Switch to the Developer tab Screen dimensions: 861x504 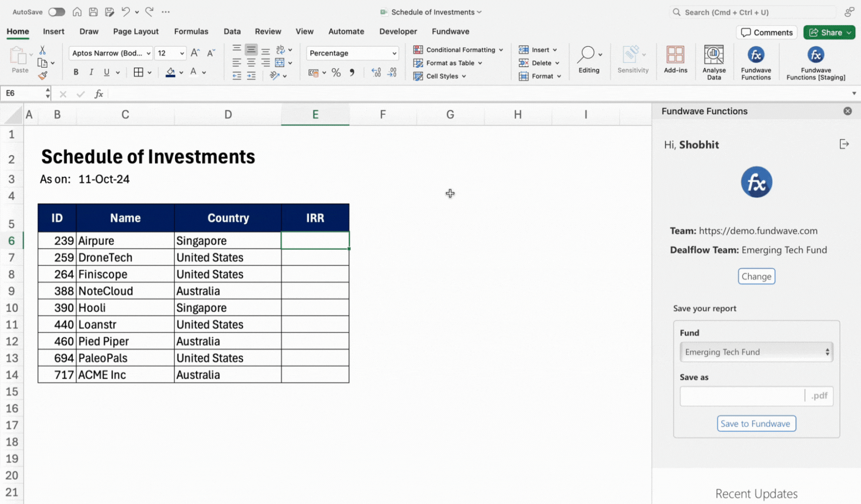coord(398,31)
